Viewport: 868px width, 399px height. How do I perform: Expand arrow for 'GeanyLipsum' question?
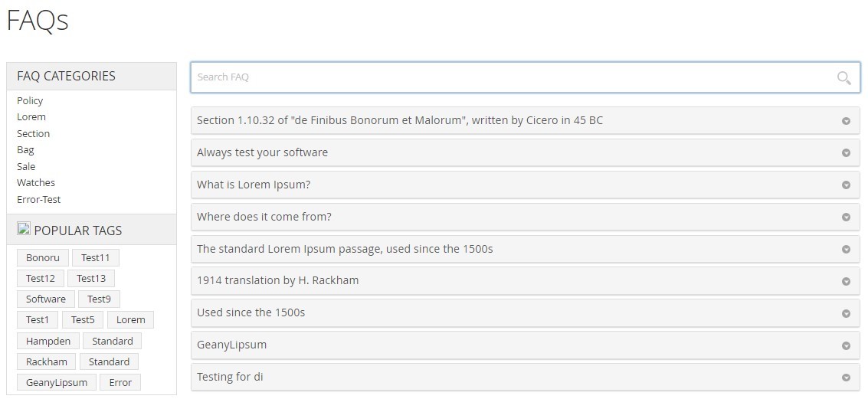[846, 345]
